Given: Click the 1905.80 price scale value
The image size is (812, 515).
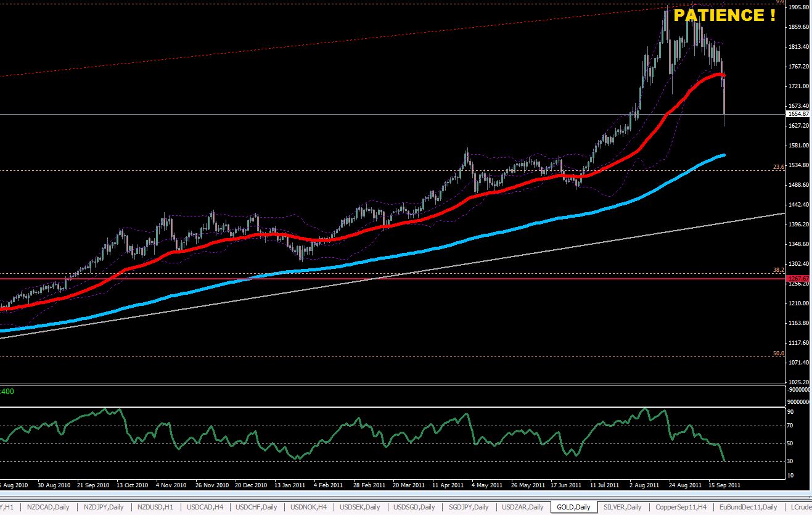Looking at the screenshot, I should tap(798, 7).
